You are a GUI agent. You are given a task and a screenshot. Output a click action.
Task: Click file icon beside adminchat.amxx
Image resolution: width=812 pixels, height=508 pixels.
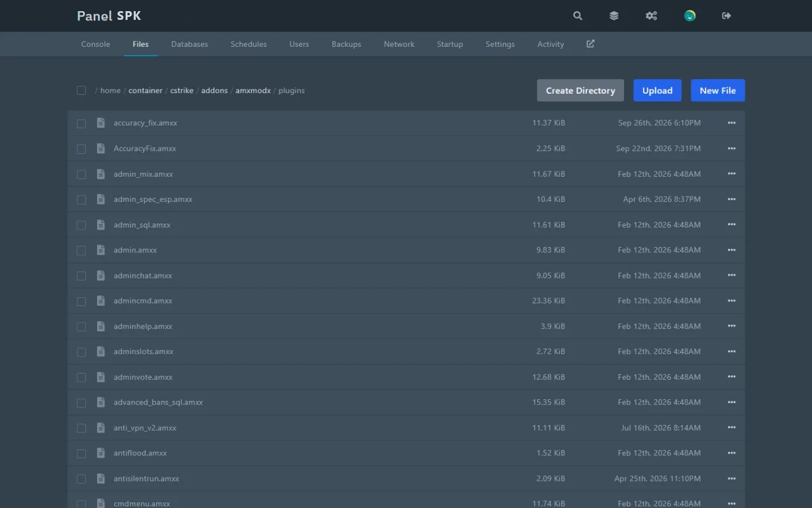[101, 276]
